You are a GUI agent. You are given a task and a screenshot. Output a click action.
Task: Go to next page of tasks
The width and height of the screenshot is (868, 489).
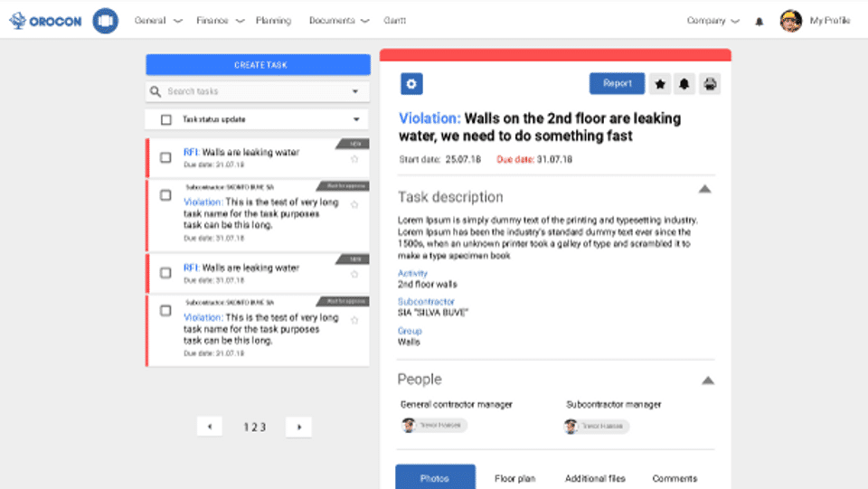pyautogui.click(x=298, y=427)
